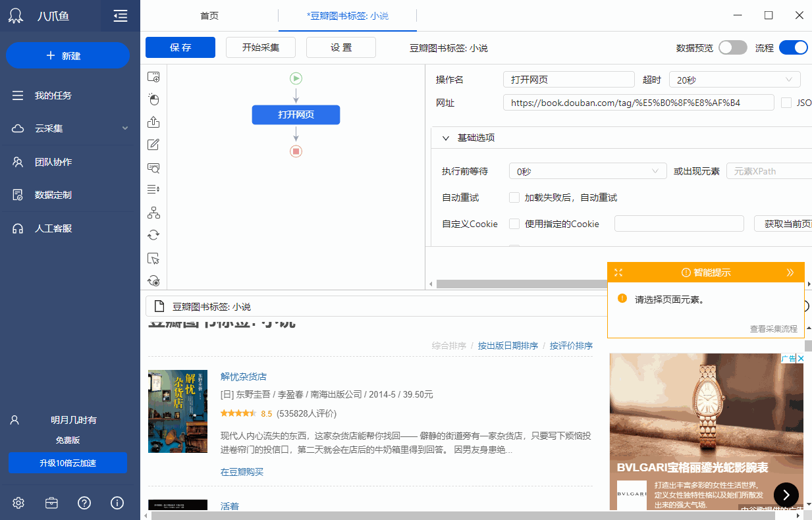Screen dimensions: 812x520
Task: Check the 使用指定的Cookie checkbox
Action: point(514,224)
